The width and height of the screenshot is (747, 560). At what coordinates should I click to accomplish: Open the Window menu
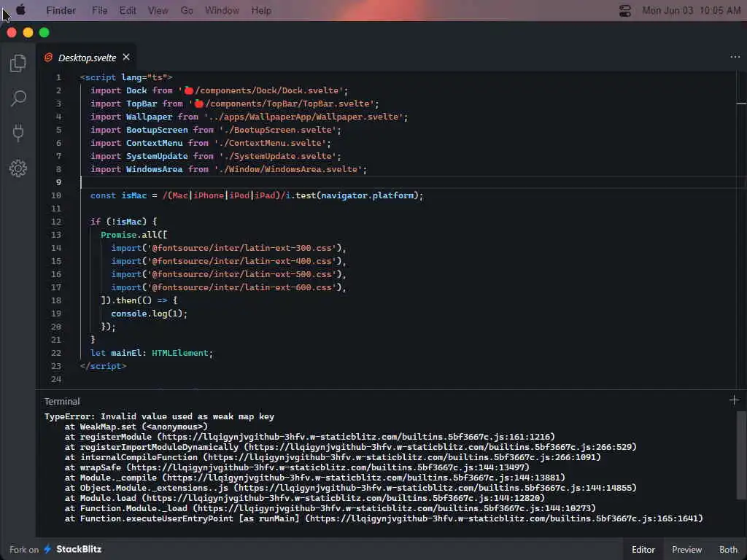(222, 10)
